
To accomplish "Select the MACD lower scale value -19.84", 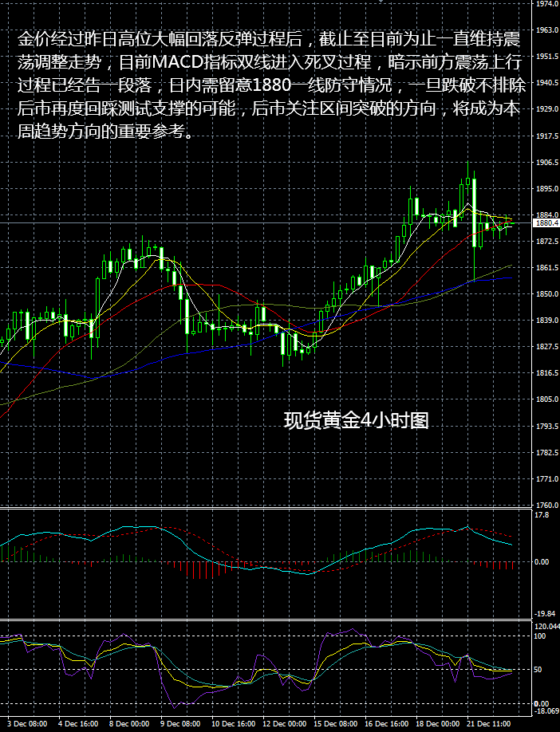I will click(546, 614).
